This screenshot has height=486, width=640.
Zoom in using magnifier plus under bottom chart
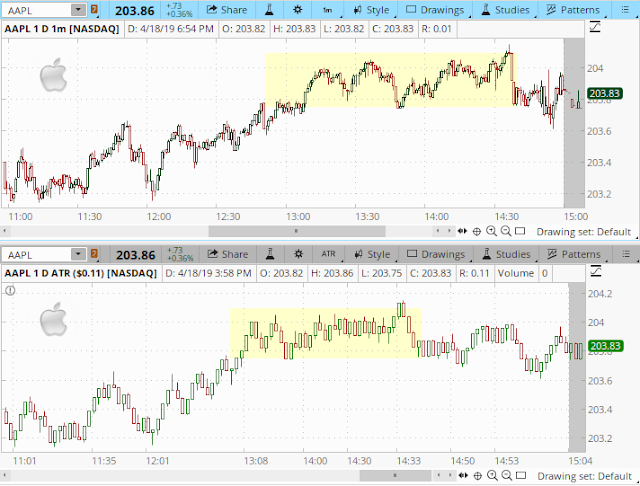(492, 475)
